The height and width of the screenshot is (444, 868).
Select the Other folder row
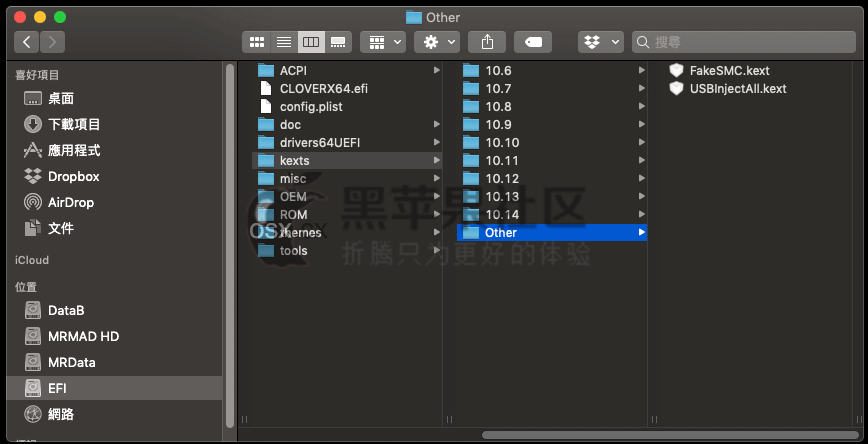tap(552, 233)
